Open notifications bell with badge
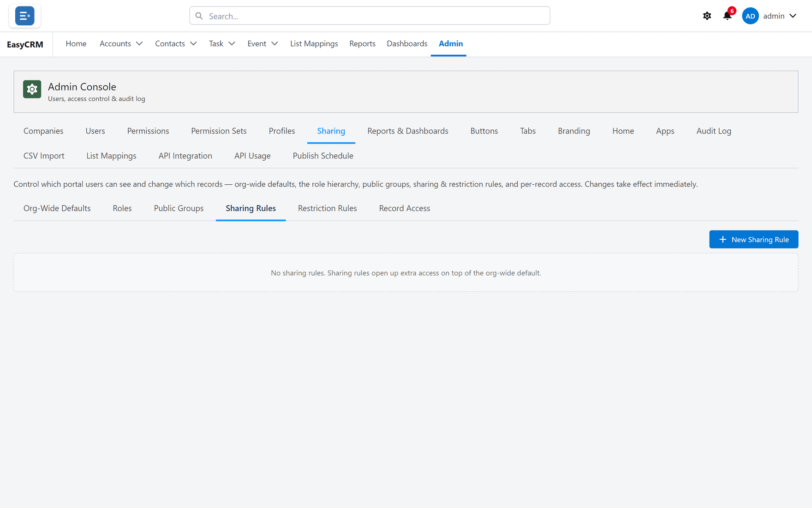 pos(728,15)
